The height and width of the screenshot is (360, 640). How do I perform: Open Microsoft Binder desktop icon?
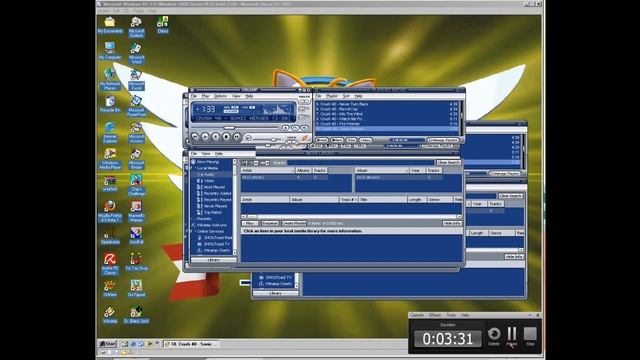click(x=136, y=159)
